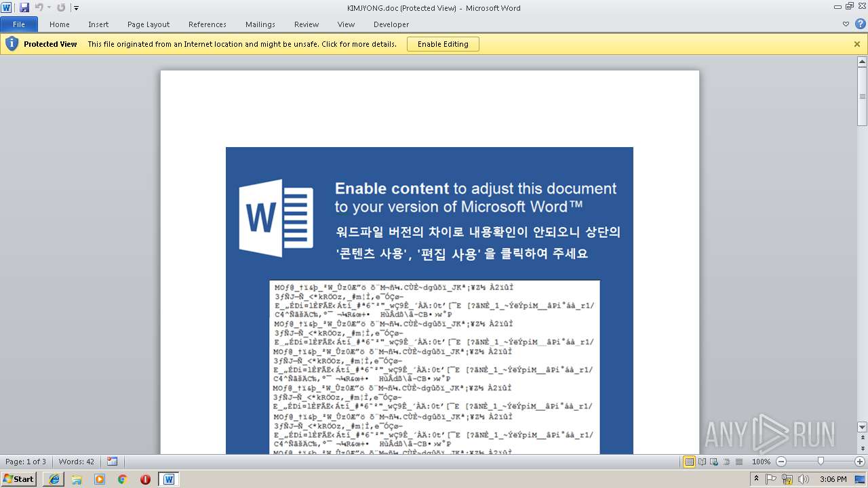Expand the ribbon with the chevron icon
This screenshot has height=488, width=868.
click(x=846, y=24)
